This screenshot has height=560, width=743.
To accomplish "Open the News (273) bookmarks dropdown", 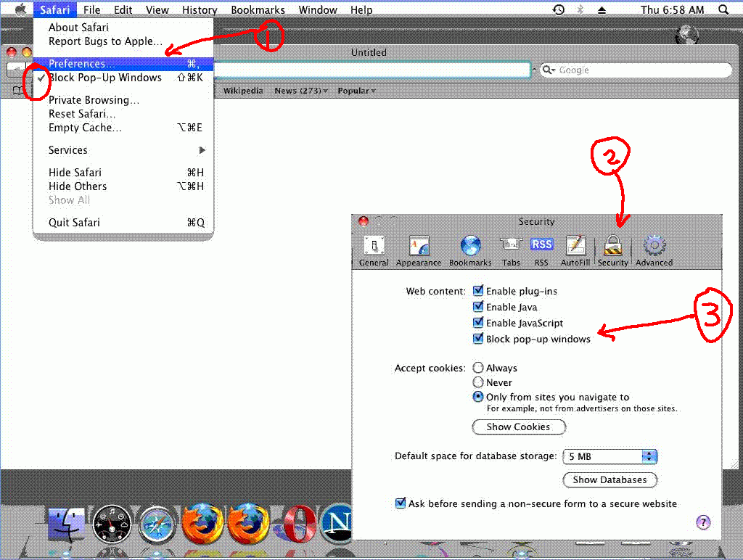I will click(x=301, y=91).
